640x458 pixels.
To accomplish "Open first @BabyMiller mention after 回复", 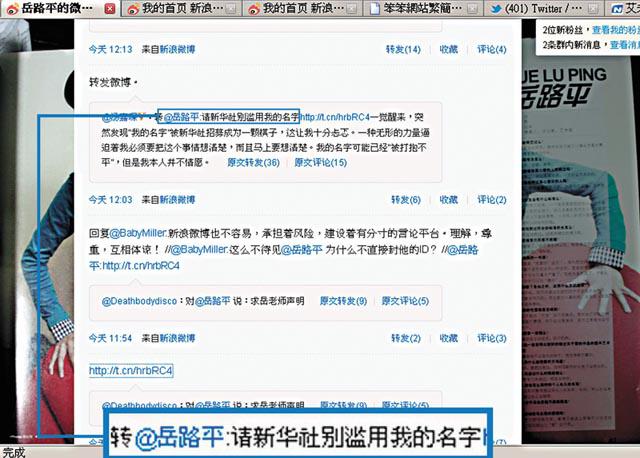I will [138, 233].
